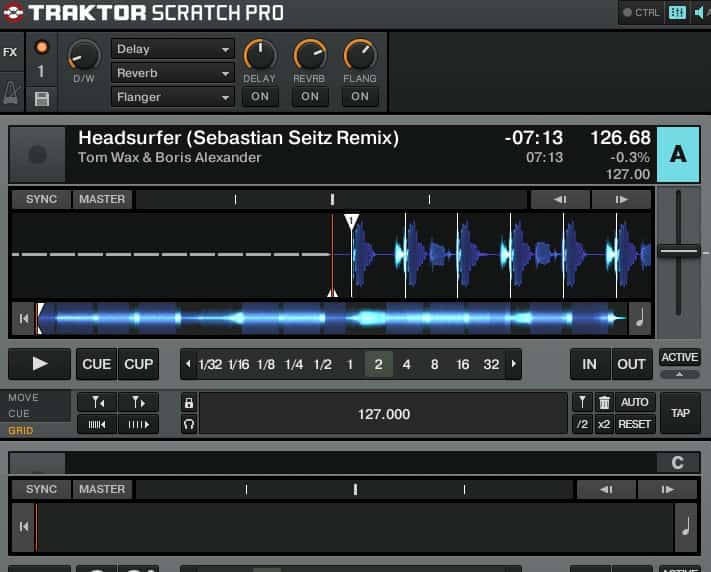Image resolution: width=711 pixels, height=572 pixels.
Task: Open the metronome panel icon below FX
Action: 11,92
